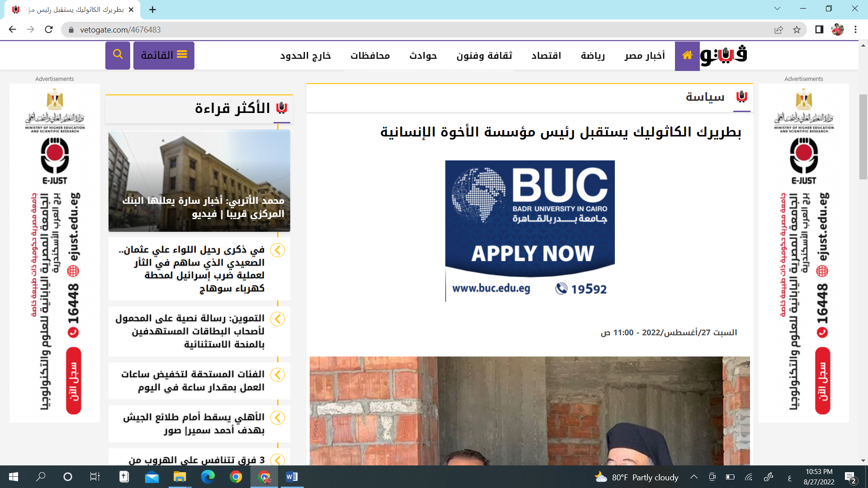This screenshot has height=488, width=868.
Task: Open the purple search magnifier button
Action: tap(118, 55)
